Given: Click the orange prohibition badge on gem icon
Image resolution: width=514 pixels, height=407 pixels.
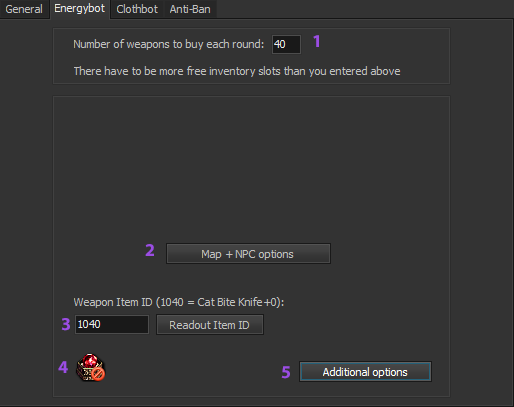Looking at the screenshot, I should [x=98, y=374].
